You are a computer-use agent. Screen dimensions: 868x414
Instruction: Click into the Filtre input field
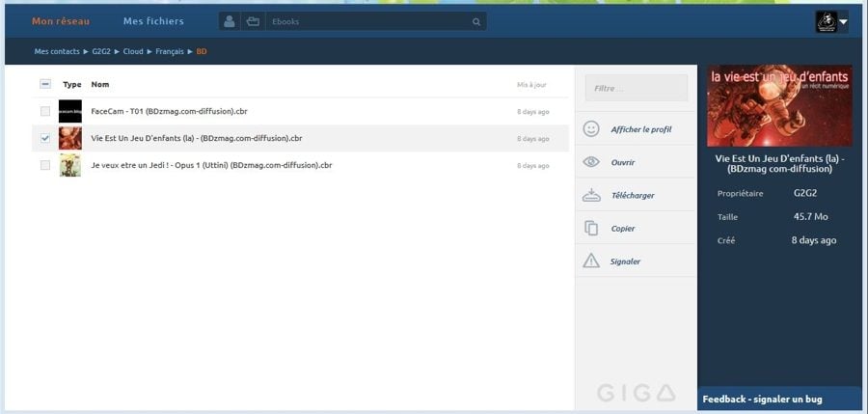636,89
